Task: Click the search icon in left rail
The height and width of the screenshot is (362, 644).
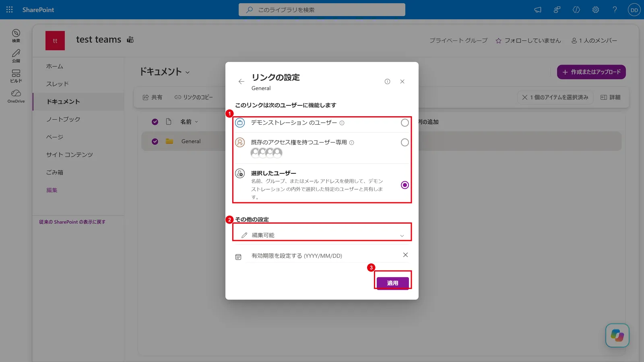Action: (x=16, y=35)
